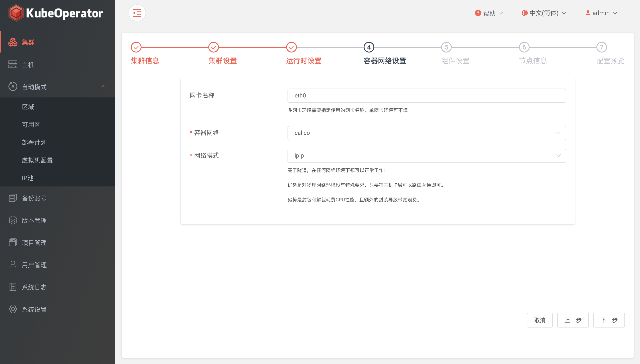Open the admin user menu
The height and width of the screenshot is (364, 640).
click(601, 13)
